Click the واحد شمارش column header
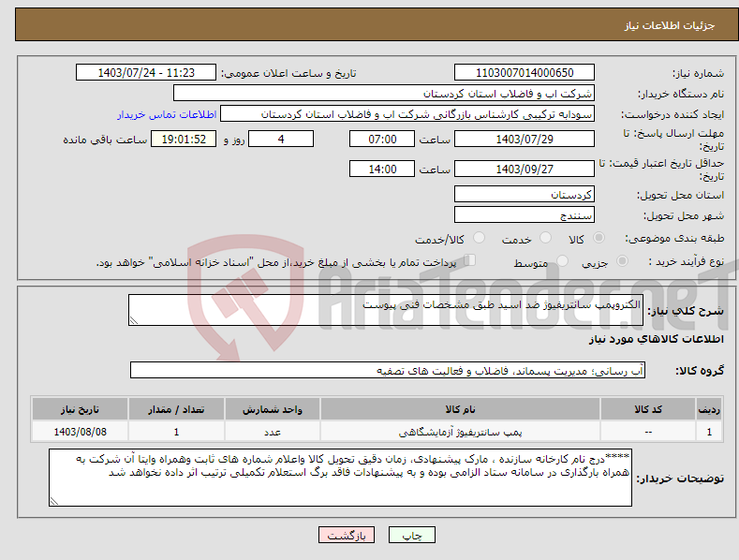This screenshot has width=739, height=560. (x=273, y=409)
